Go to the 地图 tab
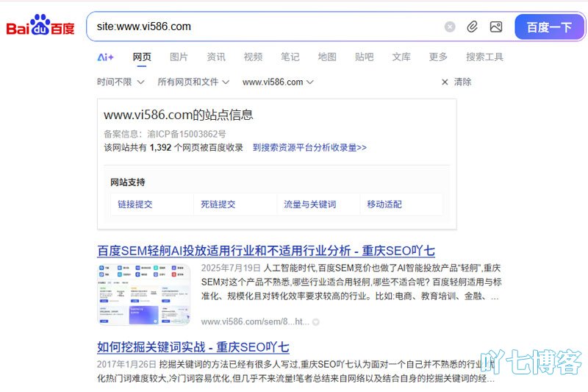 coord(327,57)
